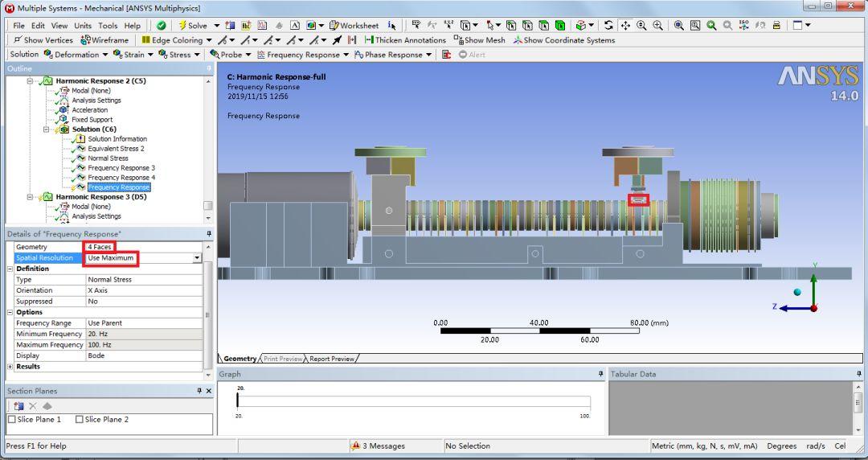868x460 pixels.
Task: Click the Zoom To Fit icon
Action: click(x=678, y=26)
